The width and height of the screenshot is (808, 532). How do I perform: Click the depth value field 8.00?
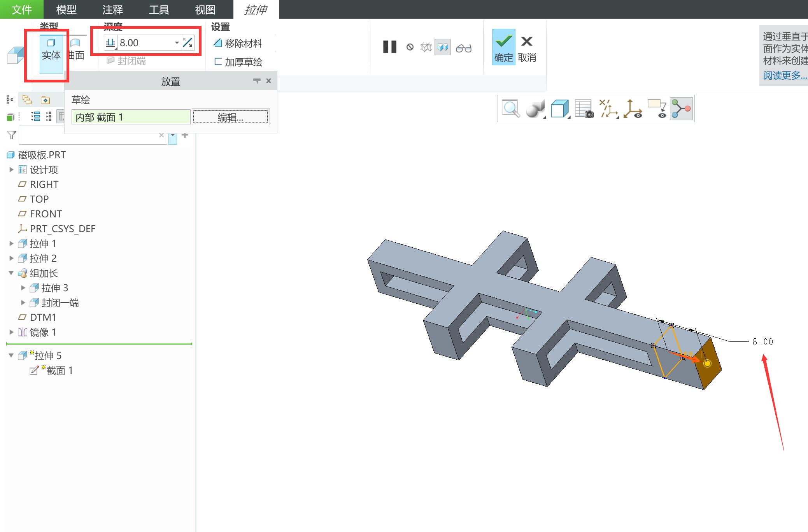pos(145,43)
